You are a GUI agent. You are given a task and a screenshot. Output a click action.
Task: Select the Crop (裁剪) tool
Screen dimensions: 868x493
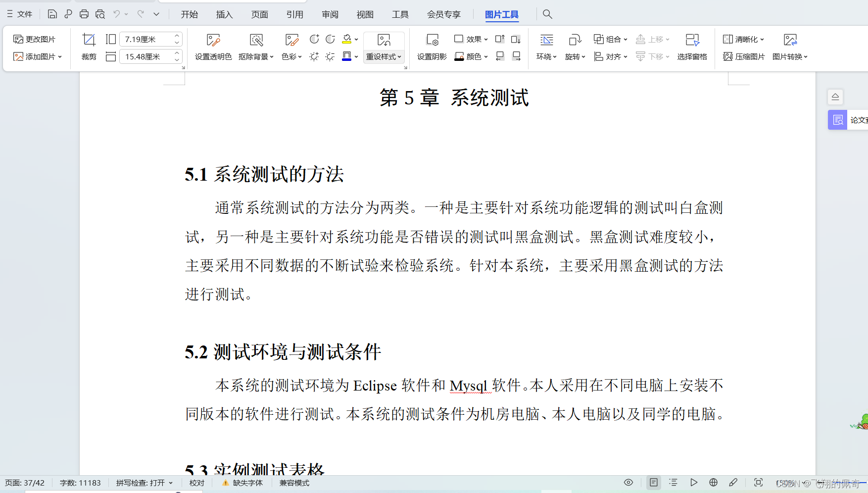click(x=89, y=48)
